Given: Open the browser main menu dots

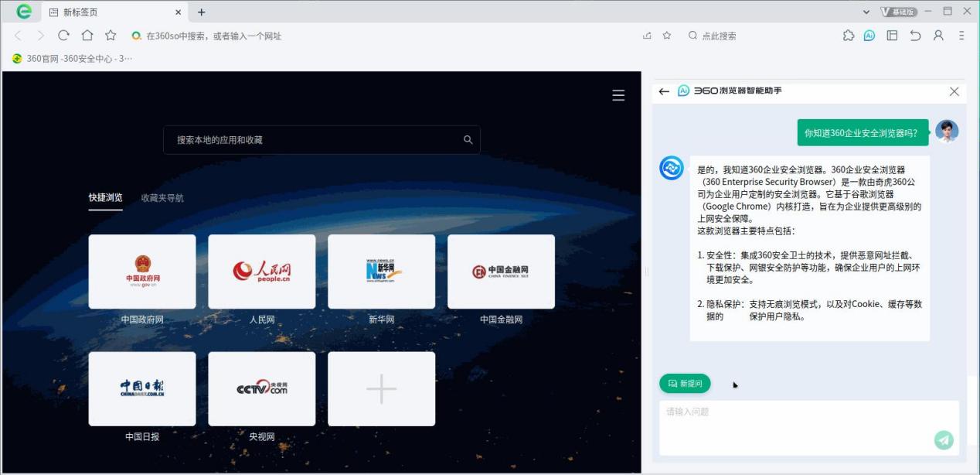Looking at the screenshot, I should 961,36.
